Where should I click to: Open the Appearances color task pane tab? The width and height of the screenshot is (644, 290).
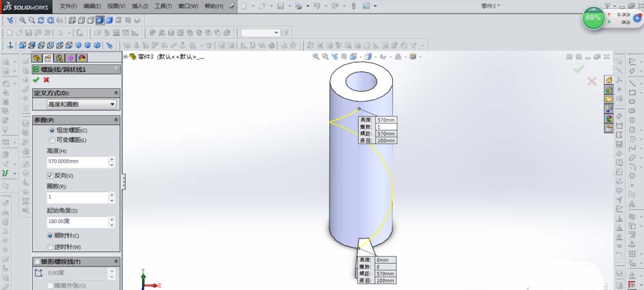tap(609, 118)
